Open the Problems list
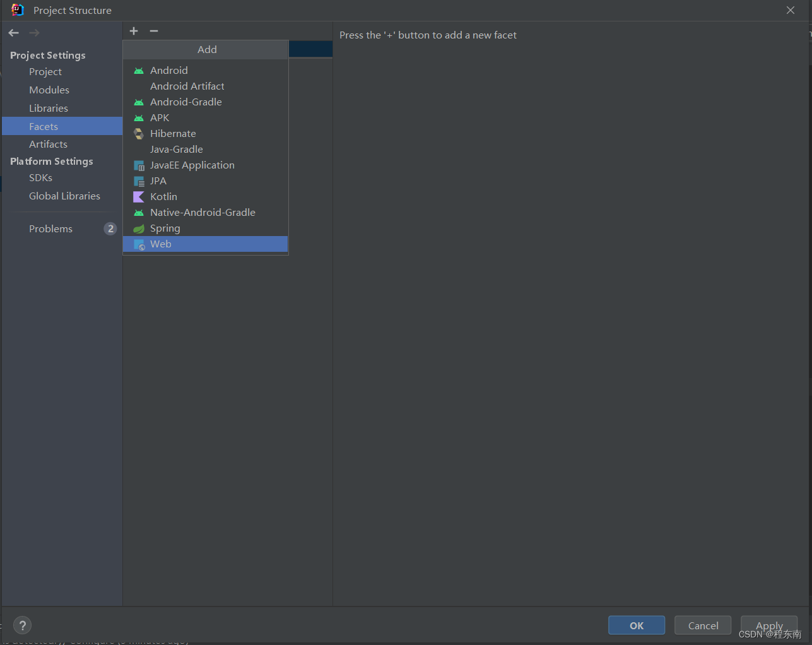This screenshot has height=645, width=812. click(x=62, y=229)
